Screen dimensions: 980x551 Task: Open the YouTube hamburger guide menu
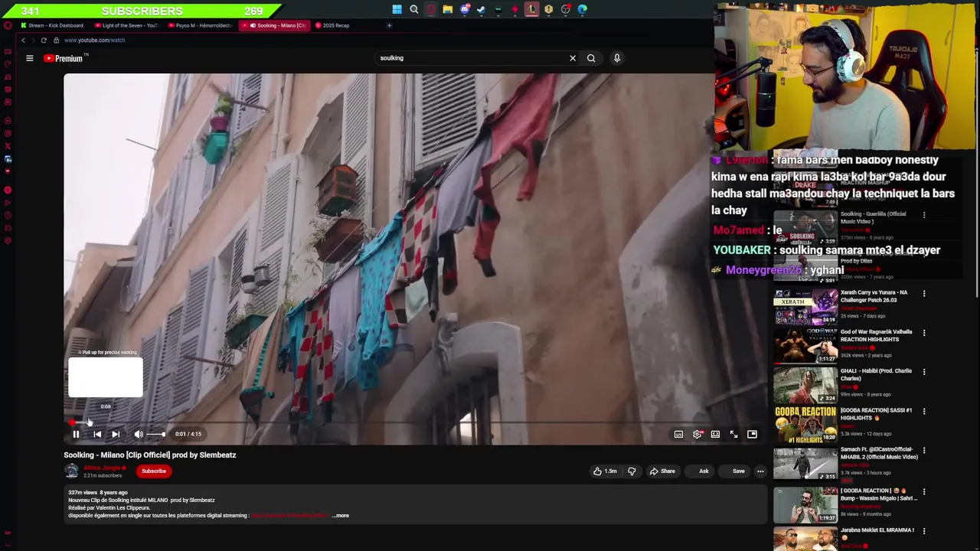[30, 58]
